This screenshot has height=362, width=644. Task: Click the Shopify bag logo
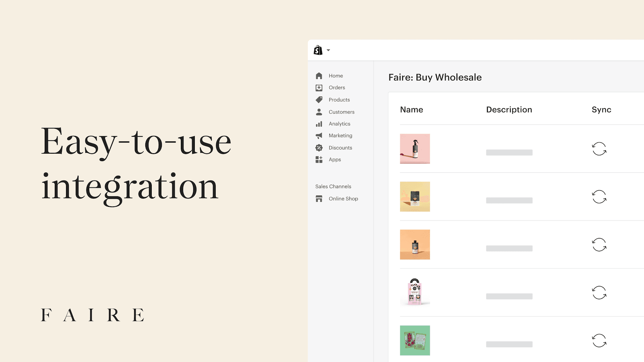pyautogui.click(x=318, y=50)
